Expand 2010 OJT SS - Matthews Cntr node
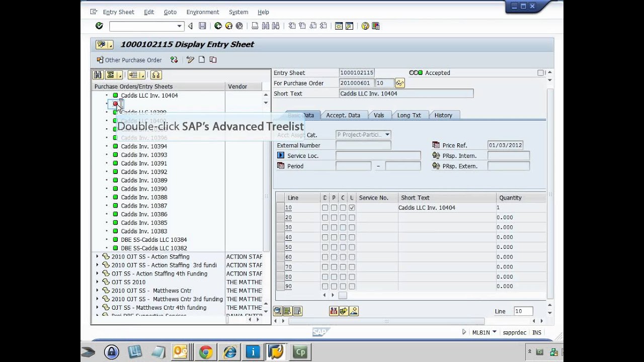 [97, 291]
